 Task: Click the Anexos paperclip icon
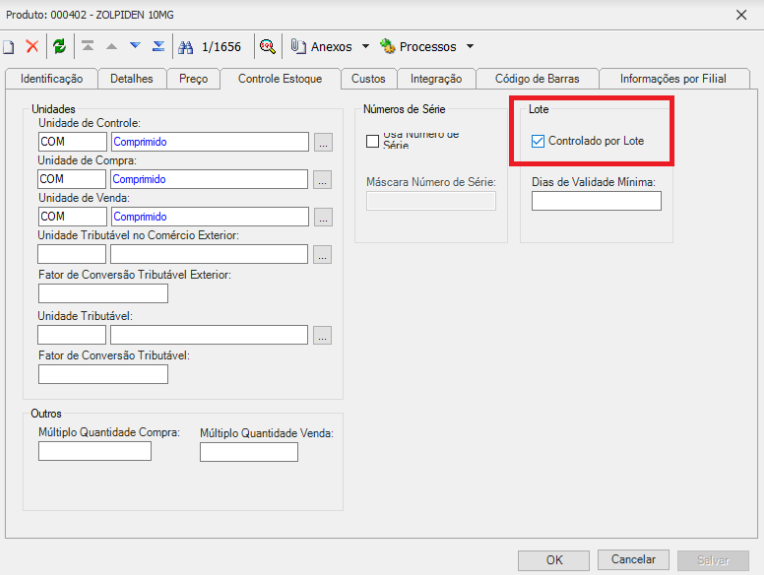tap(298, 46)
